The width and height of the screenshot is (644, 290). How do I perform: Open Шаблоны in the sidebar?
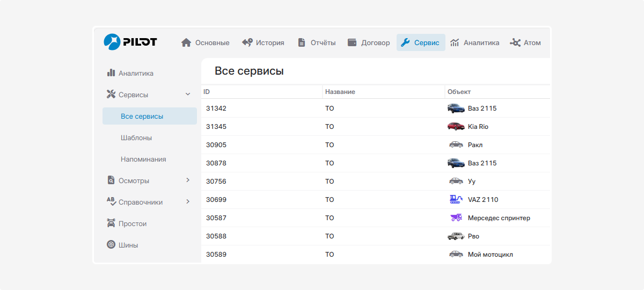(x=136, y=137)
